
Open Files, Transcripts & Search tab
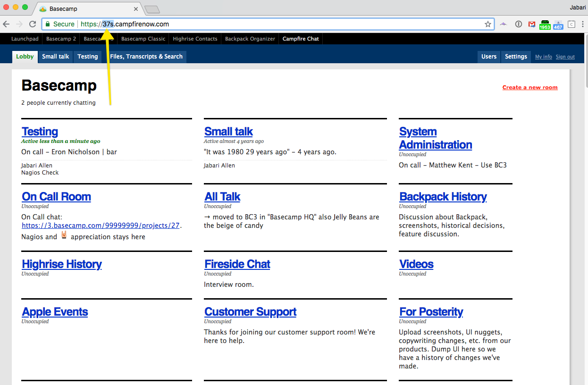pyautogui.click(x=146, y=57)
